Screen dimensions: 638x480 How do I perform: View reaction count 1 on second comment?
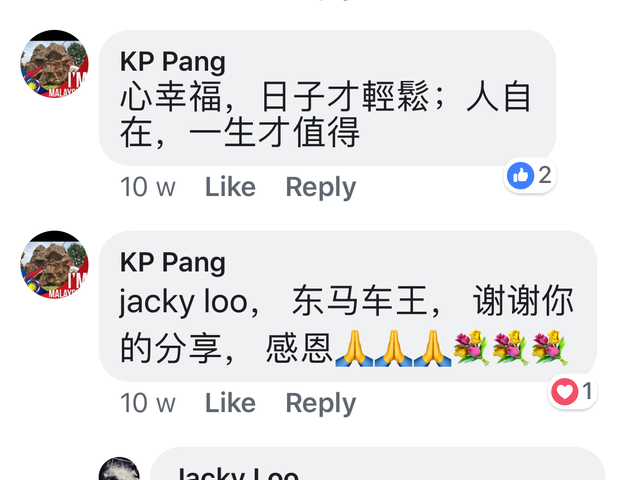click(587, 391)
